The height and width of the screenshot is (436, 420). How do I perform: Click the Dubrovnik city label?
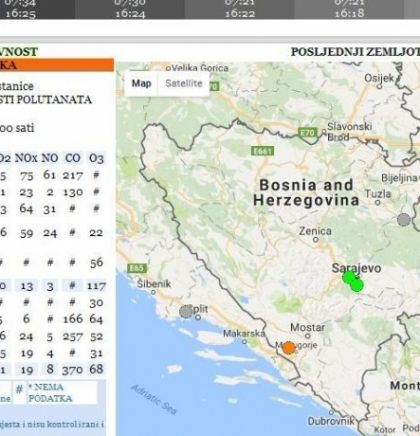click(331, 421)
